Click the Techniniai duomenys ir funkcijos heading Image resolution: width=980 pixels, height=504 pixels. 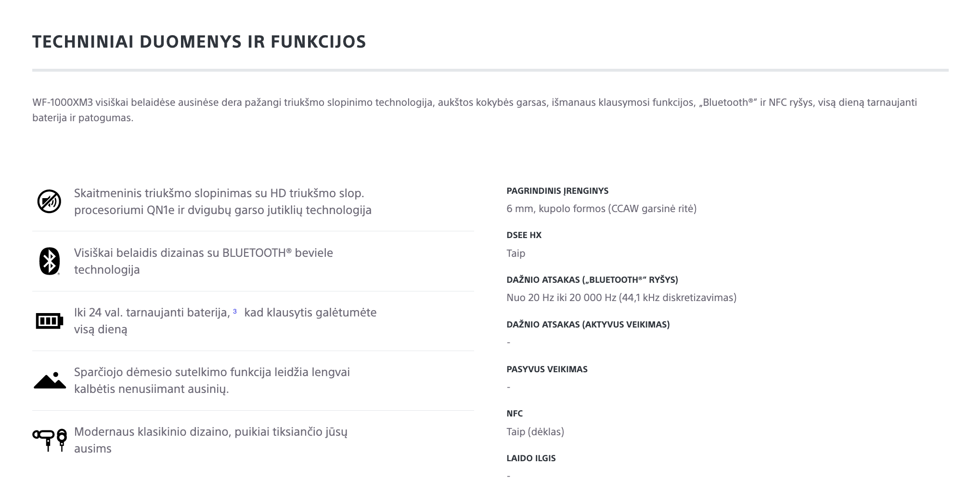[199, 42]
